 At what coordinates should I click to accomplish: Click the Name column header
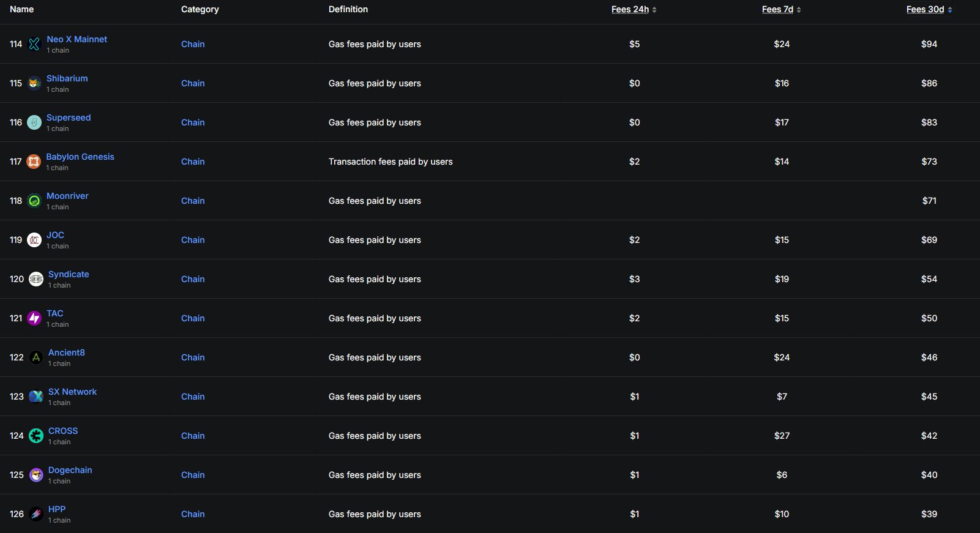(x=22, y=9)
